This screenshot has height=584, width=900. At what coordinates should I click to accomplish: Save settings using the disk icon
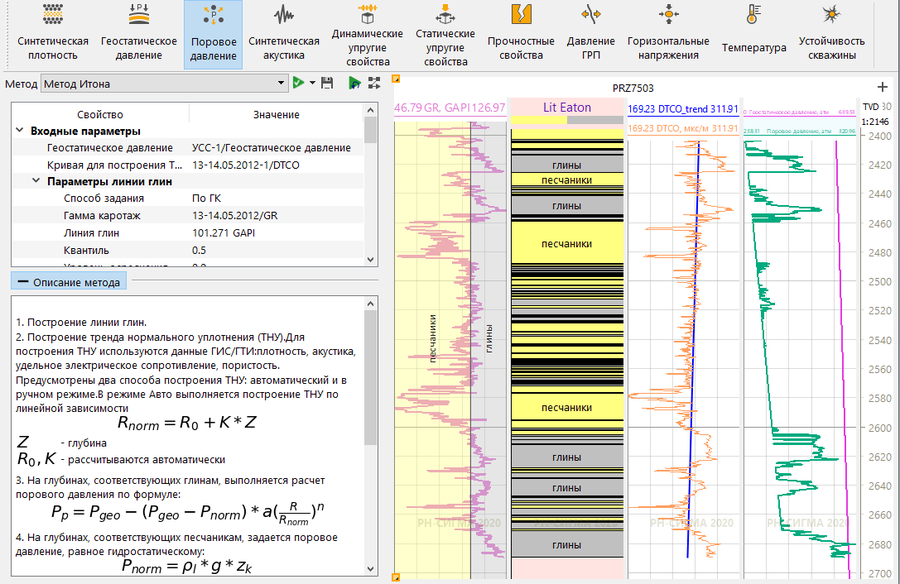(326, 84)
